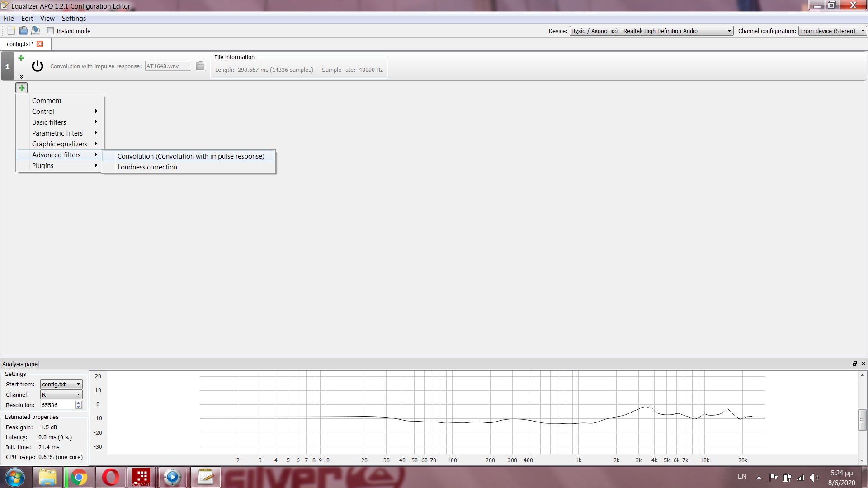Open the Channel configuration dropdown
This screenshot has height=488, width=868.
coord(832,31)
